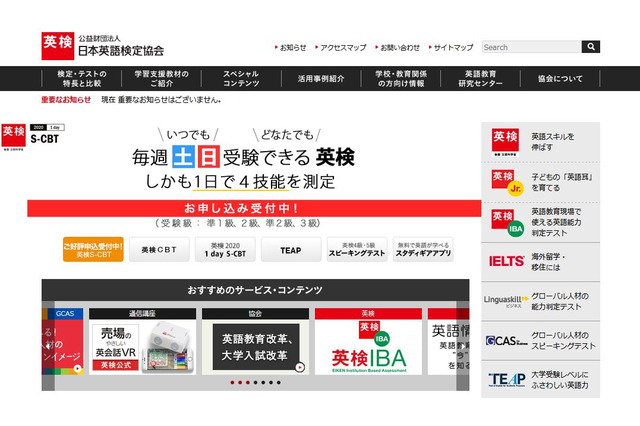Click sidebar 英検 icon 英語スキルを伸ばす
640x426 pixels.
(x=505, y=142)
